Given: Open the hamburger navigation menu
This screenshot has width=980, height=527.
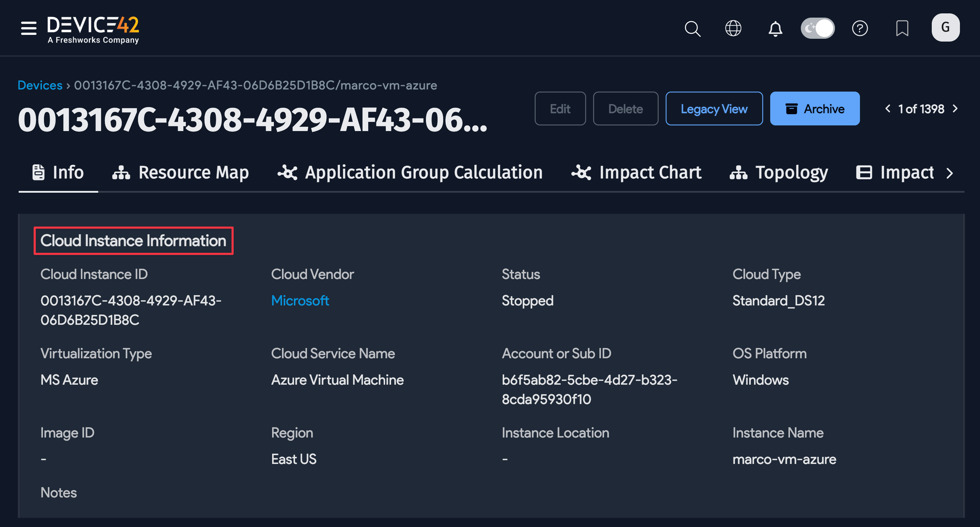Looking at the screenshot, I should [28, 28].
